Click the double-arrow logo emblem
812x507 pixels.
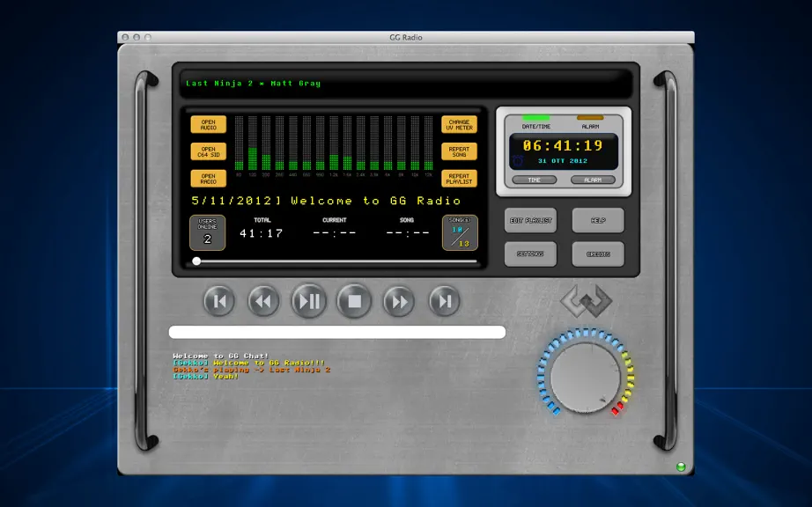point(587,301)
